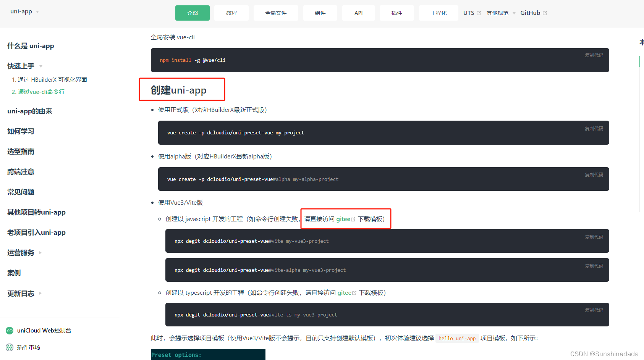The height and width of the screenshot is (360, 644).
Task: Copy the npm install vue-cli code
Action: click(594, 55)
